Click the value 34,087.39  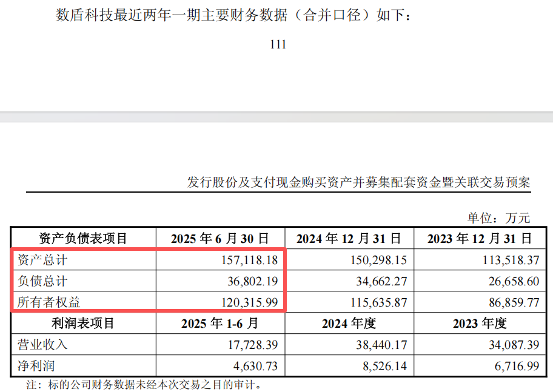click(514, 345)
